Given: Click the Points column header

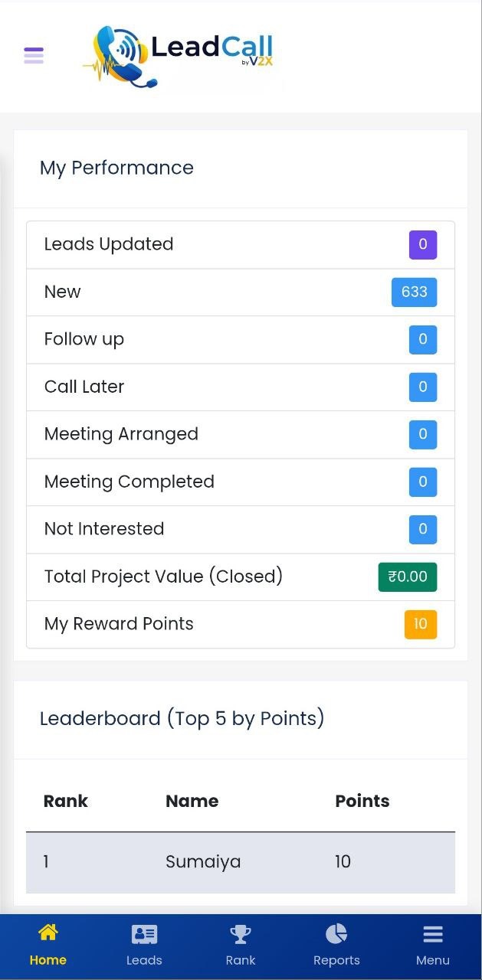Looking at the screenshot, I should 362,802.
